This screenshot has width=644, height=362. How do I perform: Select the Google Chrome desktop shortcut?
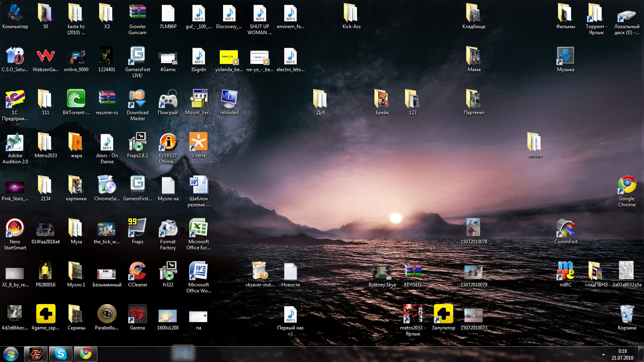627,185
